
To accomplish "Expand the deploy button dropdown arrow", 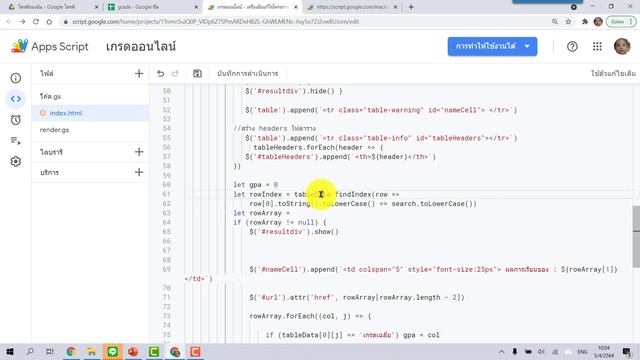I will [527, 47].
